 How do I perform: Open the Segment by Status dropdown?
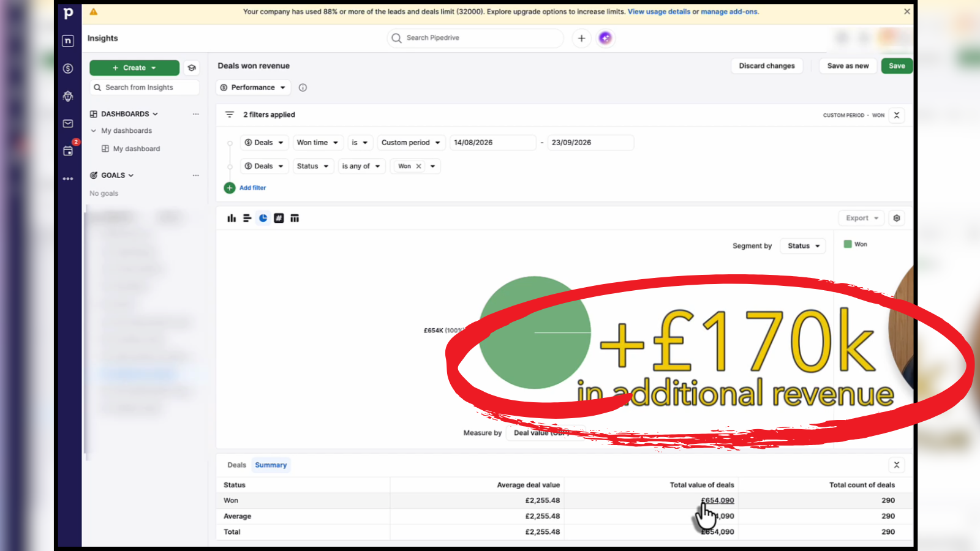coord(803,246)
